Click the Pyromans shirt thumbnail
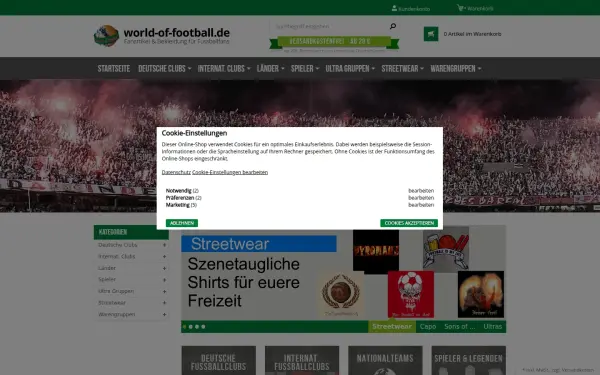This screenshot has height=375, width=600. click(x=376, y=251)
